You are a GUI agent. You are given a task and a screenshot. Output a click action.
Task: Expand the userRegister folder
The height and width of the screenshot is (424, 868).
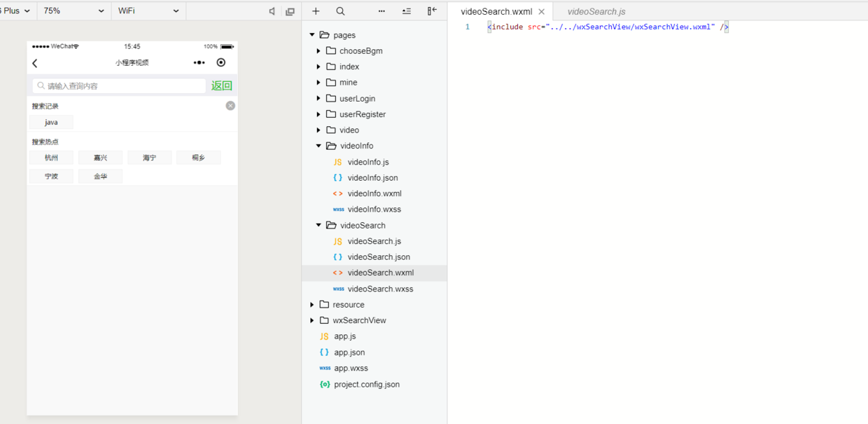click(x=318, y=114)
